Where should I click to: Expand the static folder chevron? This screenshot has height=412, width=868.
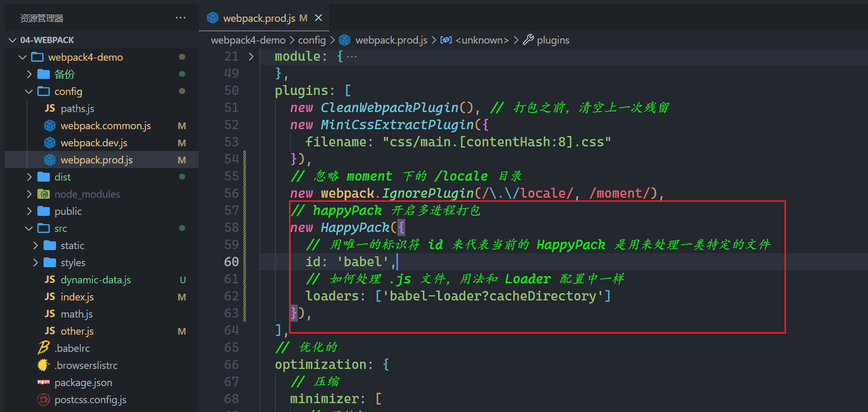point(35,245)
